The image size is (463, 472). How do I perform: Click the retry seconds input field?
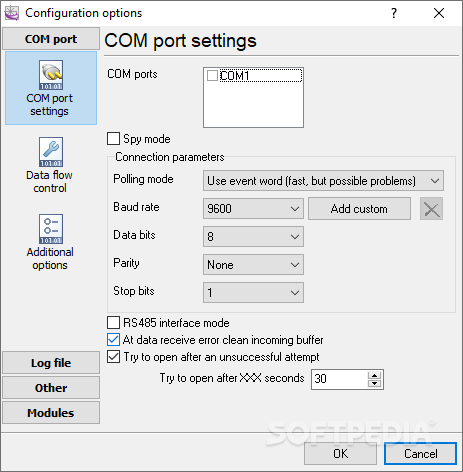point(339,379)
